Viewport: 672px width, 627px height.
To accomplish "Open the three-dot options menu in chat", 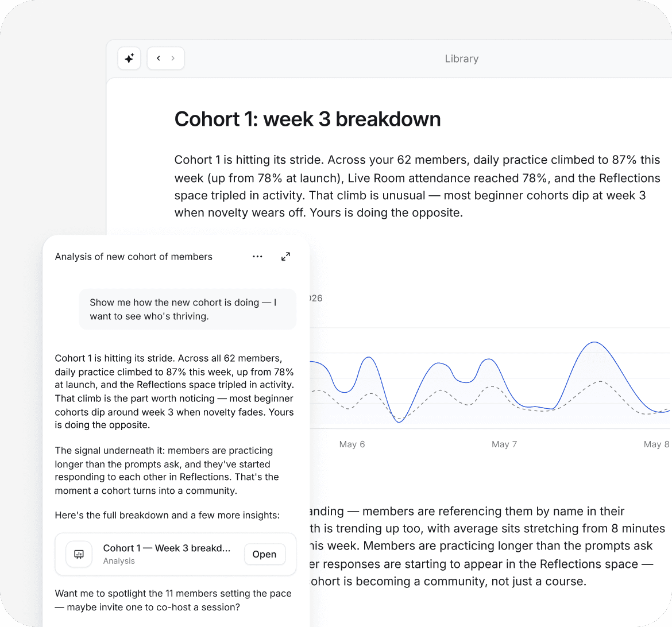I will (257, 257).
